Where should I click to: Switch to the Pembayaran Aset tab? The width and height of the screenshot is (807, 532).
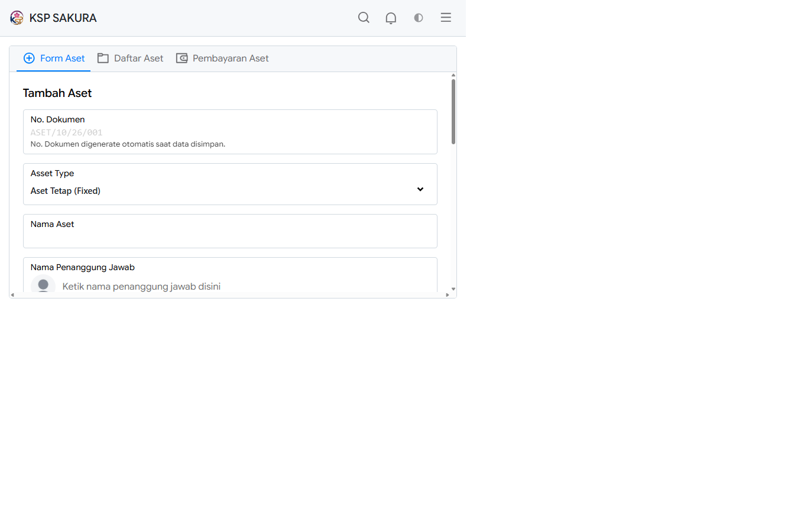pyautogui.click(x=222, y=58)
